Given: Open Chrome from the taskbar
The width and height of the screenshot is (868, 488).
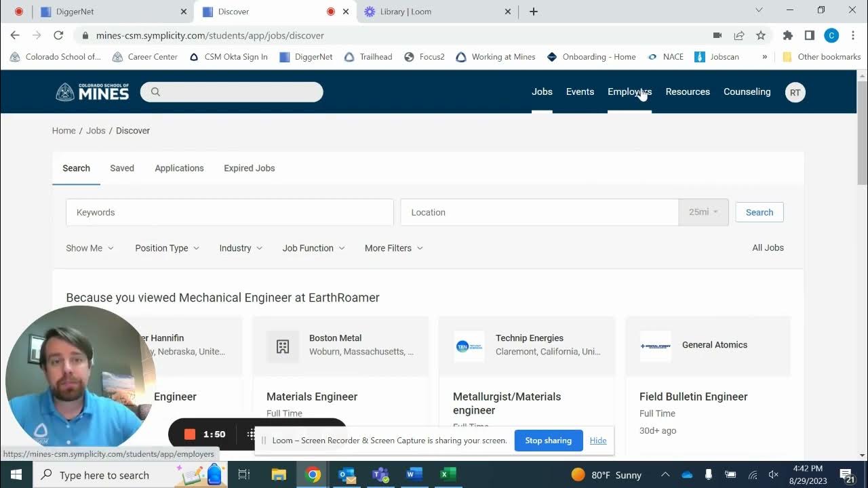Looking at the screenshot, I should pyautogui.click(x=313, y=474).
